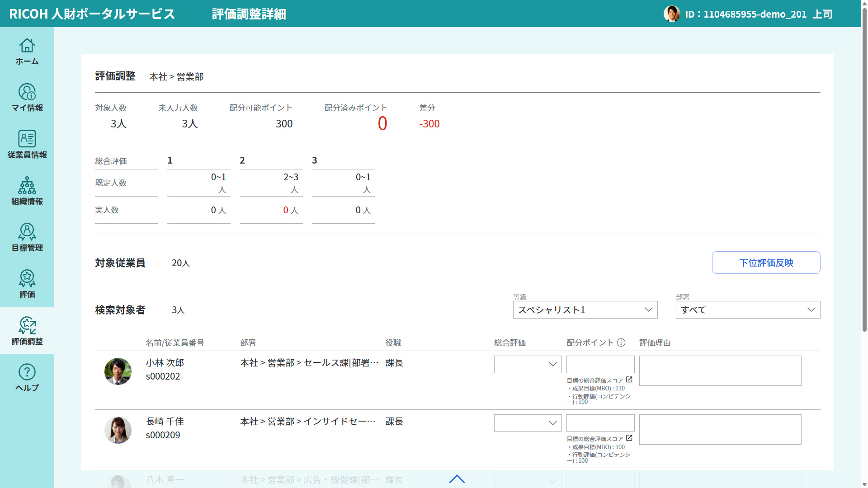Select 評価調整 menu item
Viewport: 868px width, 488px height.
point(27,331)
